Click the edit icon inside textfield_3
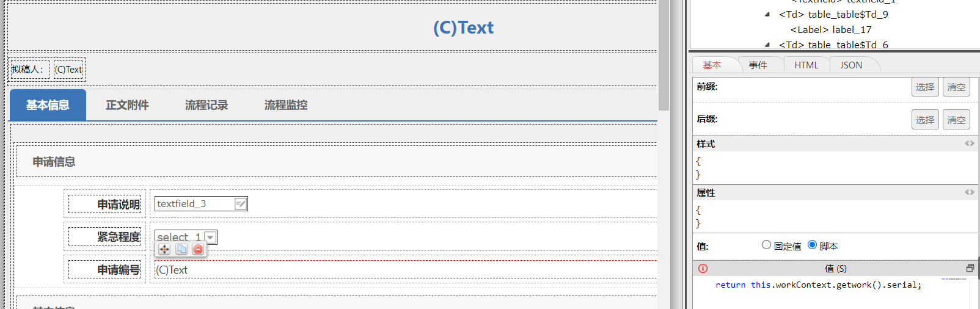 click(x=241, y=204)
